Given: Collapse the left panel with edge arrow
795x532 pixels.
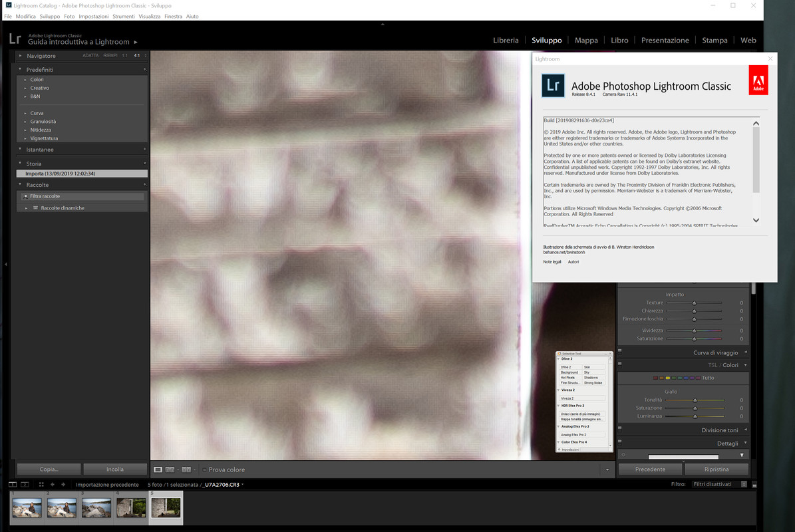Looking at the screenshot, I should 5,264.
